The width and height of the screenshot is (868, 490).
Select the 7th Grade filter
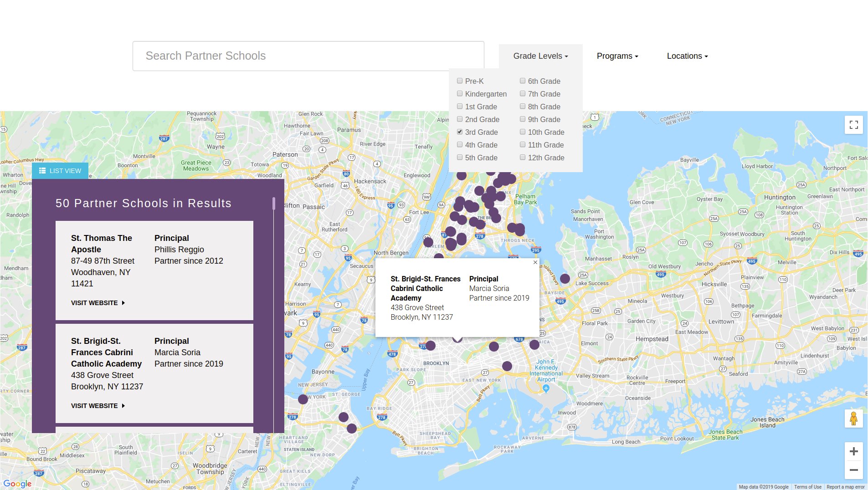tap(523, 93)
